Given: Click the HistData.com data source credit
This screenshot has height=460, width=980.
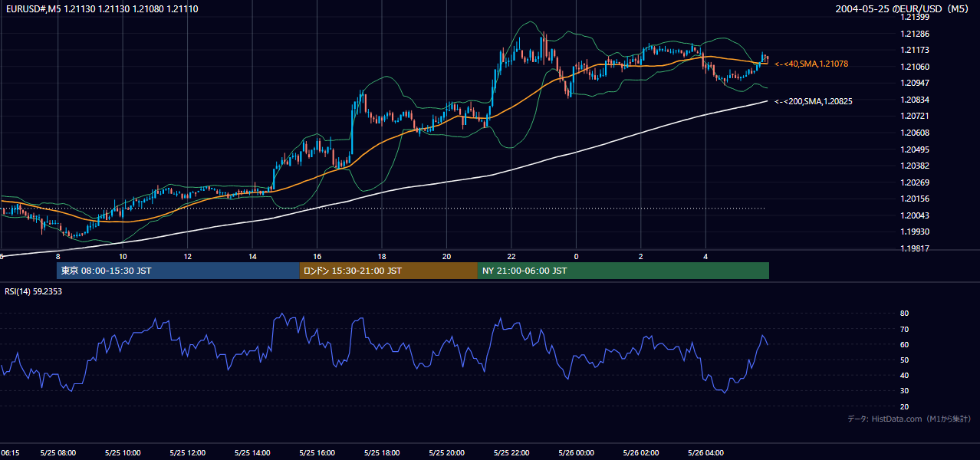Looking at the screenshot, I should pos(909,419).
